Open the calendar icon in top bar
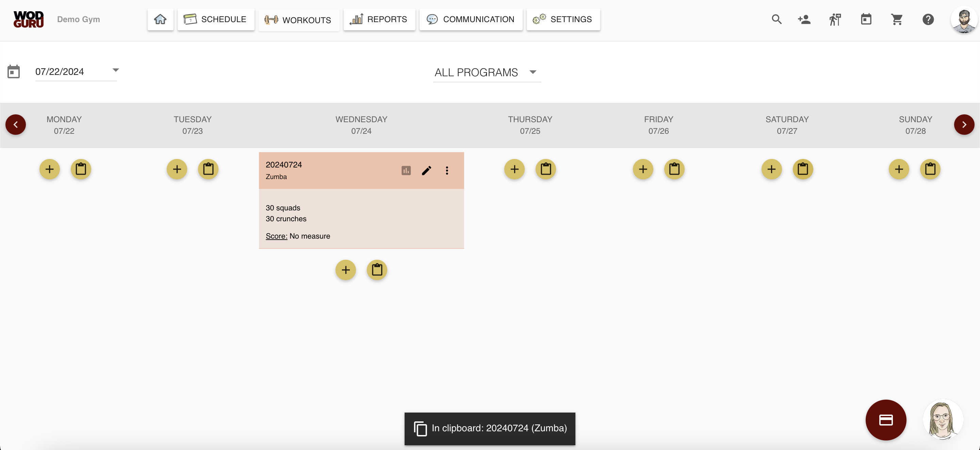 pyautogui.click(x=866, y=19)
